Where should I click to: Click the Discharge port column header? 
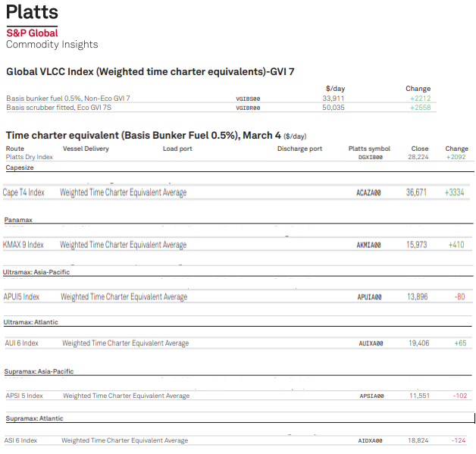point(299,149)
